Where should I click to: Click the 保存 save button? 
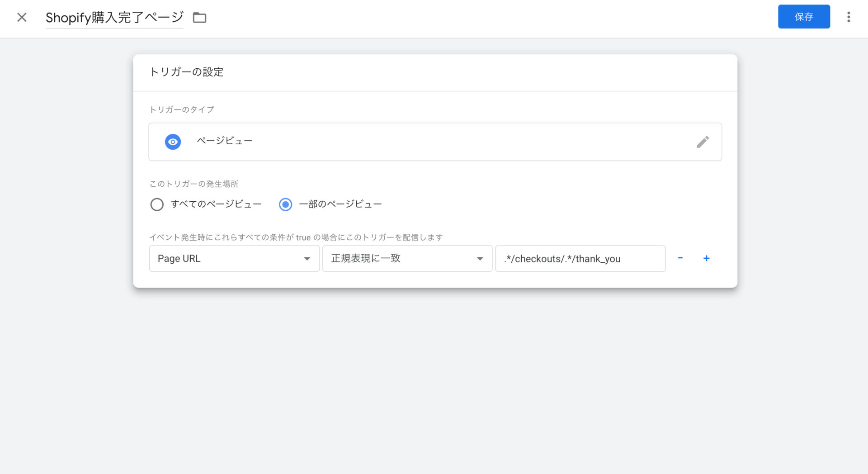tap(804, 17)
